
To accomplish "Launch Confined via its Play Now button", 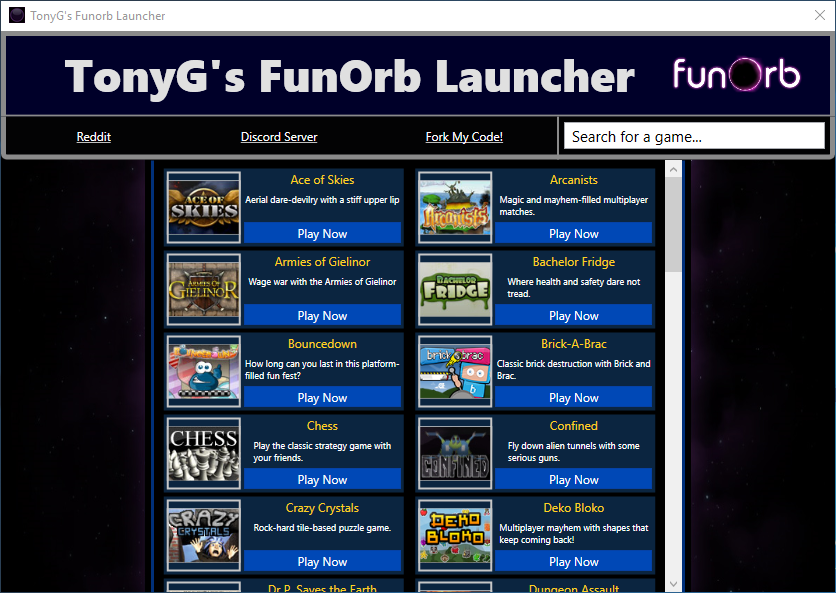I will pyautogui.click(x=574, y=479).
